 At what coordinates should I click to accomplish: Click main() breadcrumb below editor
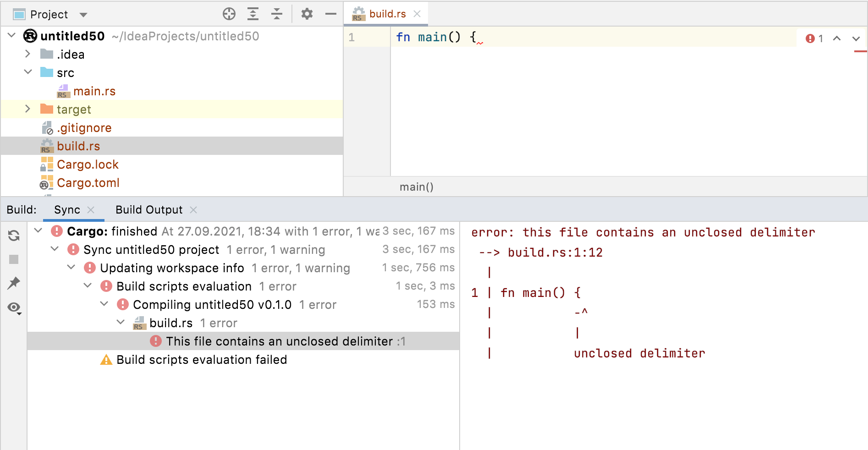click(x=417, y=187)
